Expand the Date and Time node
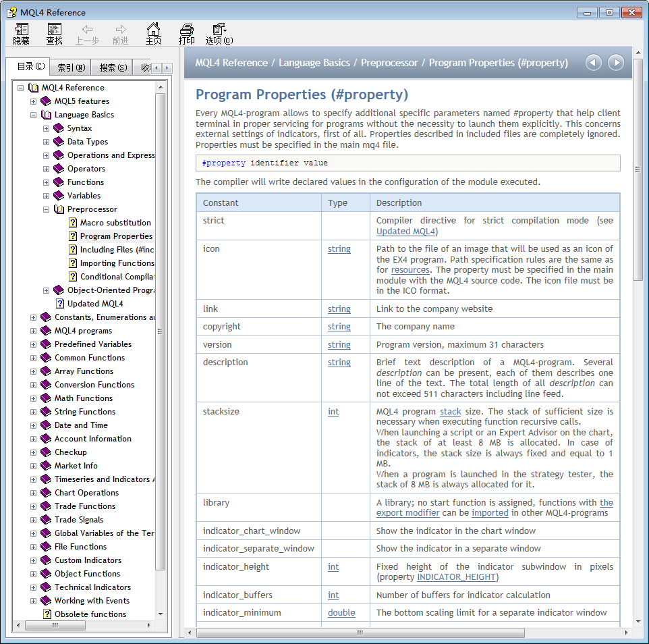The height and width of the screenshot is (644, 649). coord(34,425)
